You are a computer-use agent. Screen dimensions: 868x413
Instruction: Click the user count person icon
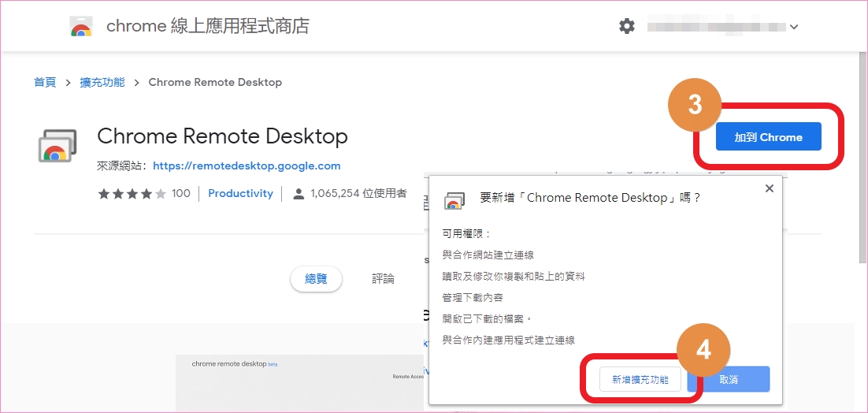click(299, 194)
